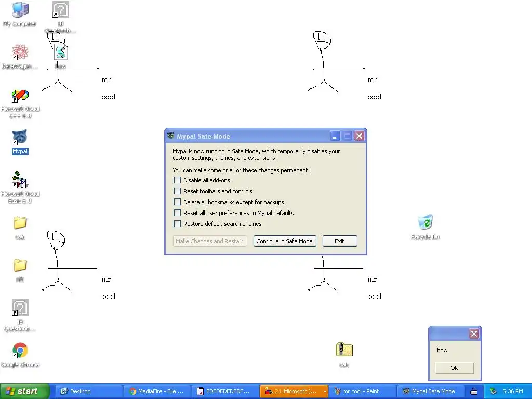Select the calc folder icon on desktop
The image size is (532, 399).
pyautogui.click(x=20, y=223)
